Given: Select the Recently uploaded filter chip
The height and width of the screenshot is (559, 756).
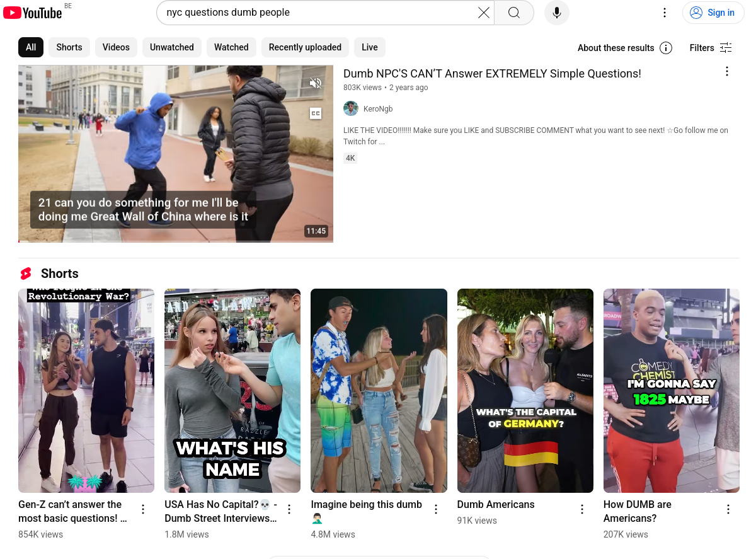Looking at the screenshot, I should [305, 47].
